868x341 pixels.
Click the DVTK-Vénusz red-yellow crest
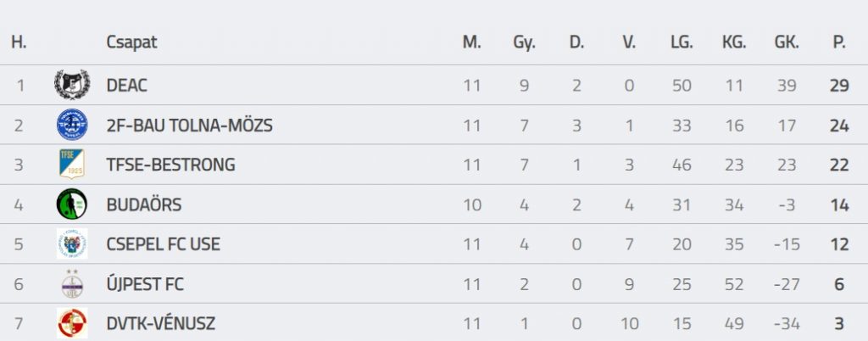tap(72, 323)
